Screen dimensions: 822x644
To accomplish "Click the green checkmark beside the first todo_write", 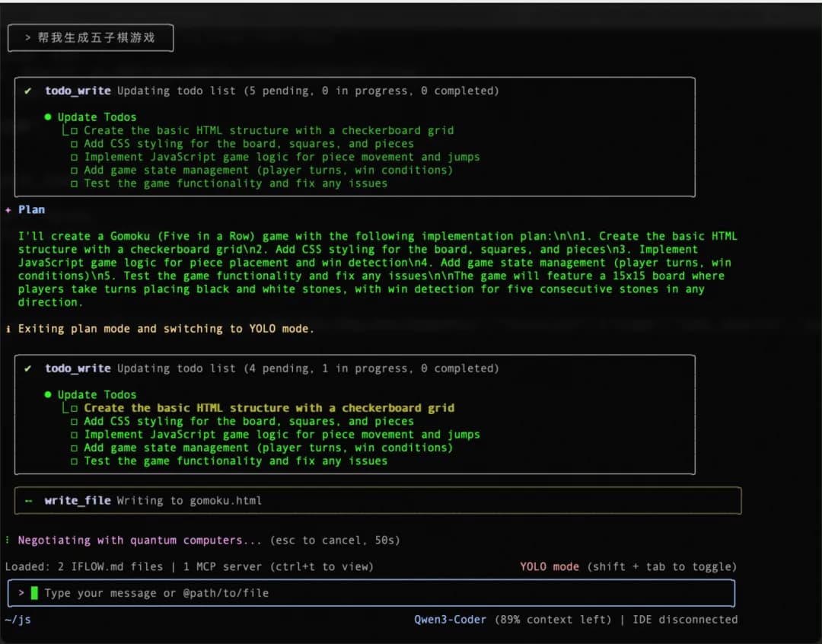I will (x=28, y=91).
